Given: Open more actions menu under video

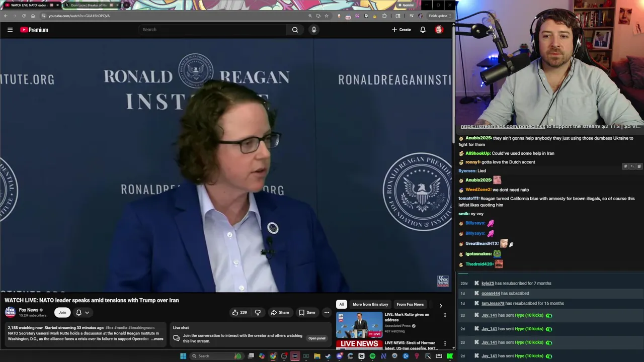Looking at the screenshot, I should point(327,312).
